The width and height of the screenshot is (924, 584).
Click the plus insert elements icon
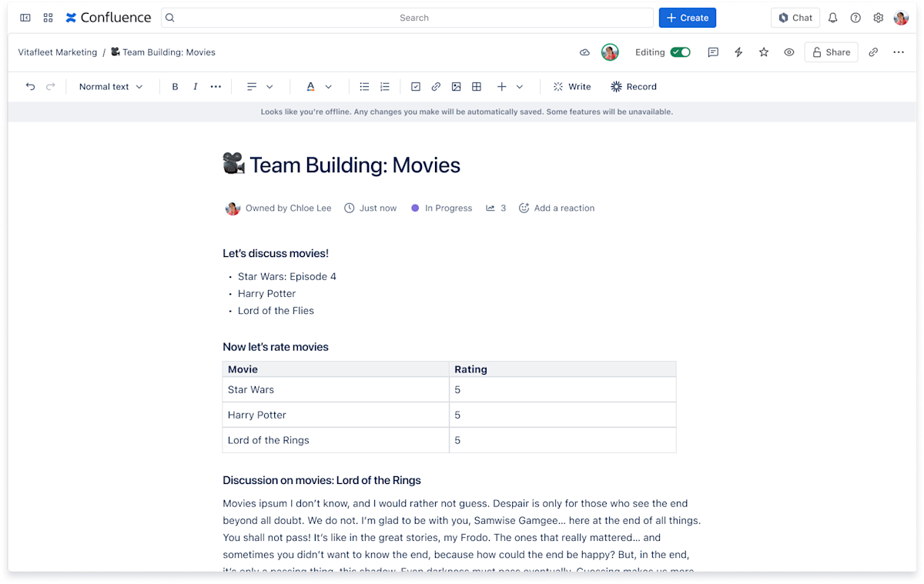point(502,87)
